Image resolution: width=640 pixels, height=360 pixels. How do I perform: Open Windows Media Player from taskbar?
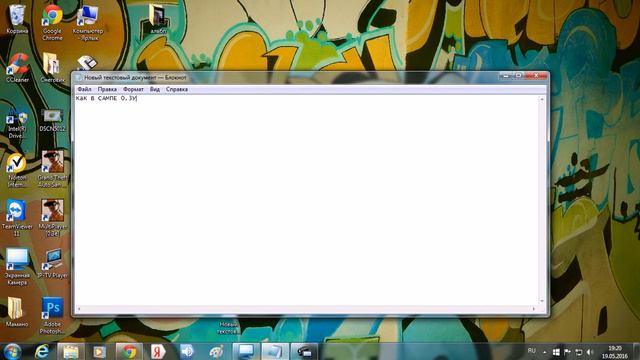pyautogui.click(x=99, y=352)
